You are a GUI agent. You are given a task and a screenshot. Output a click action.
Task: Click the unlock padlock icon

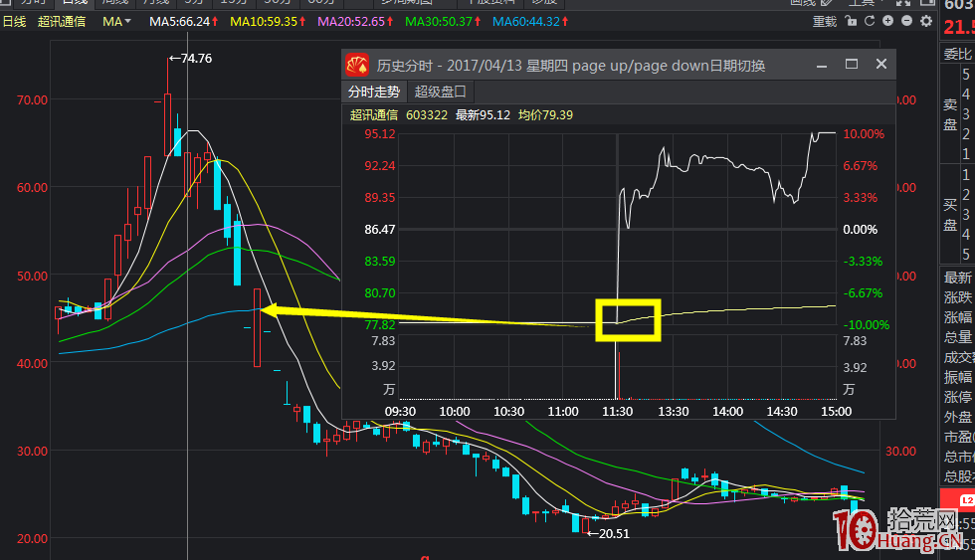pyautogui.click(x=852, y=21)
